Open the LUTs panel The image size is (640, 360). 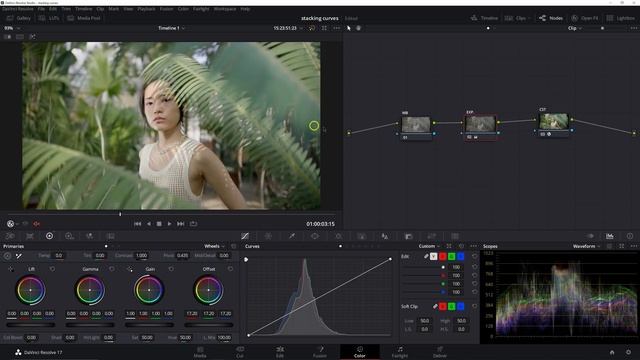click(49, 18)
